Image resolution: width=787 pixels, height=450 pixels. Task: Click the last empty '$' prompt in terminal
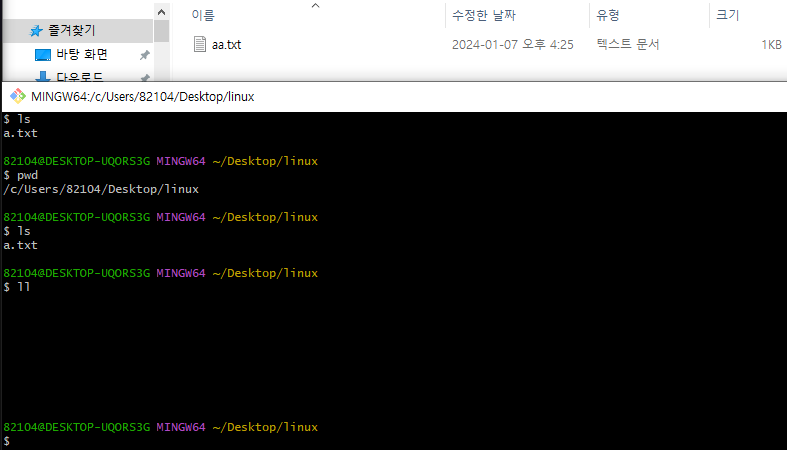(7, 441)
